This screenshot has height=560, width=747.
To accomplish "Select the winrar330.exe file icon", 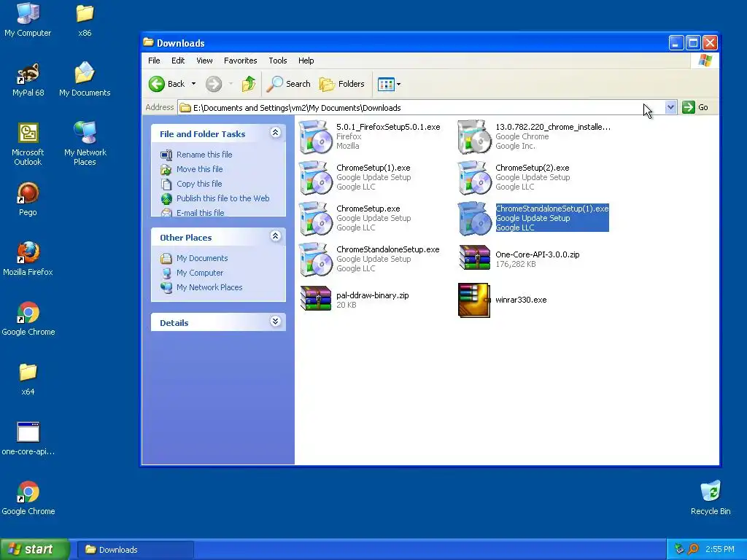I will point(474,300).
